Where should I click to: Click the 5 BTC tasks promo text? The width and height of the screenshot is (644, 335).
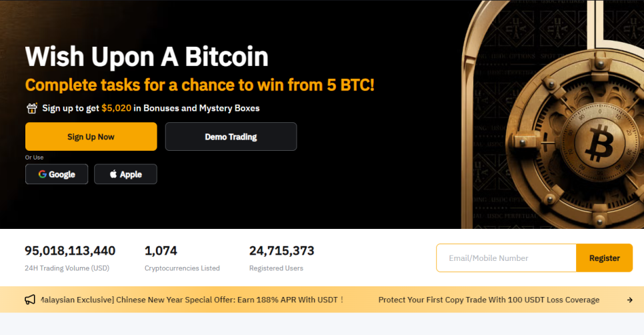point(199,85)
